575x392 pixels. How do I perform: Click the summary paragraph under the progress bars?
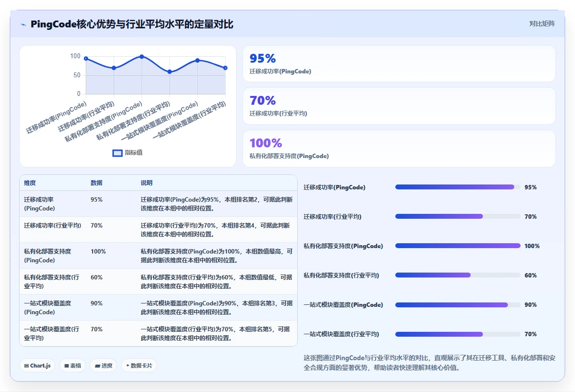coord(430,363)
